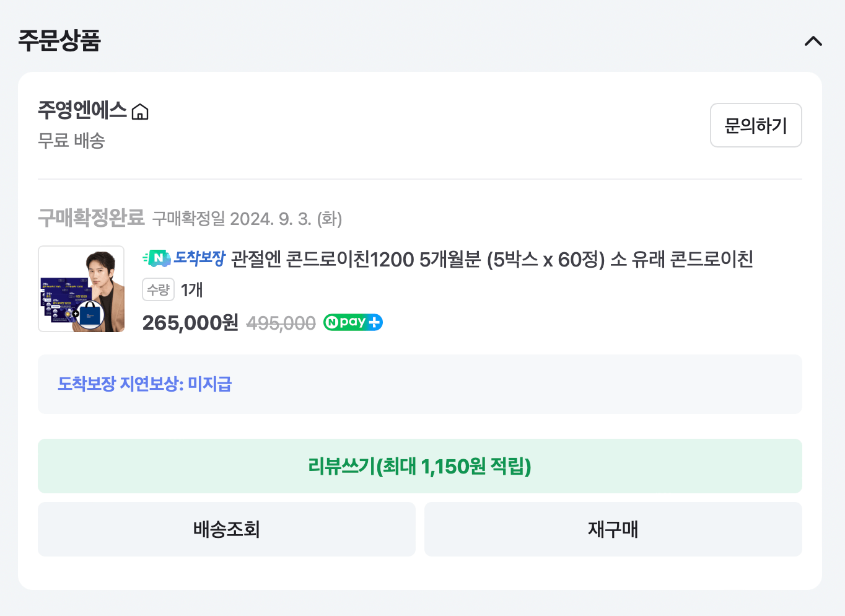Click the store home icon next to 주영엔에스
The width and height of the screenshot is (845, 616).
[141, 112]
